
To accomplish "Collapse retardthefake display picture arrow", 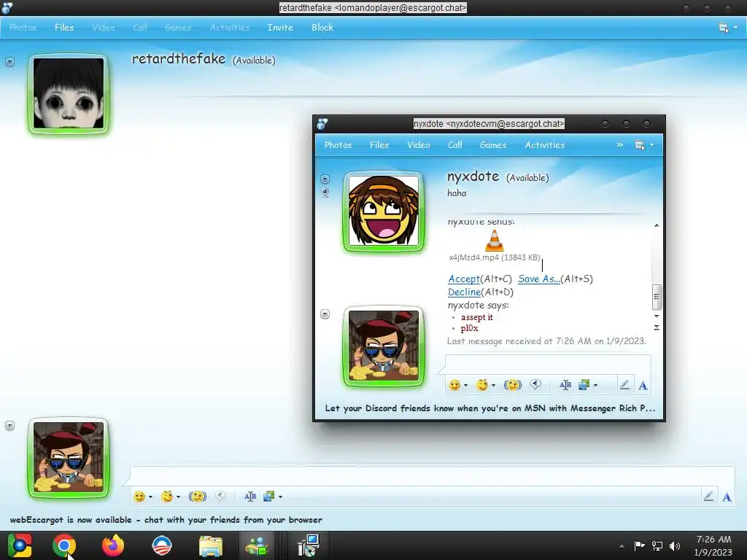I will tap(9, 61).
